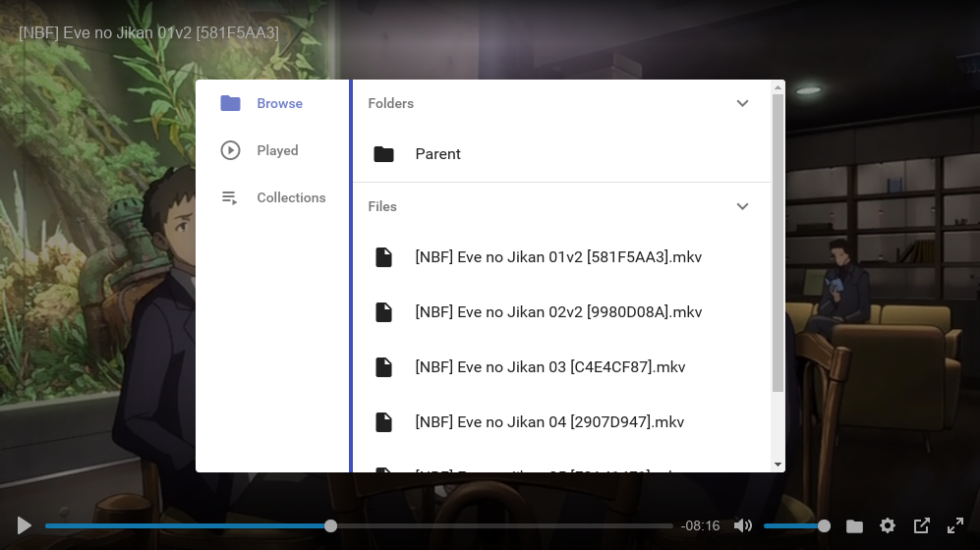Image resolution: width=980 pixels, height=550 pixels.
Task: Play Eve no Jikan 04 [2907D947].mkv
Action: (x=562, y=422)
